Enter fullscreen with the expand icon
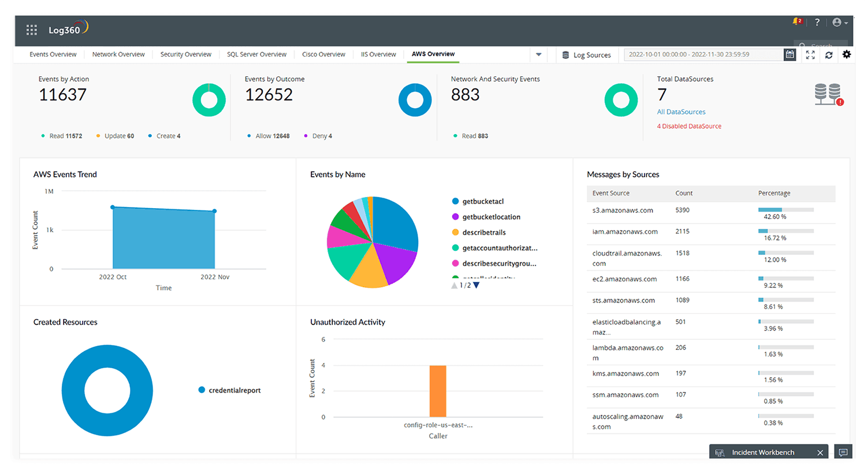 [810, 54]
